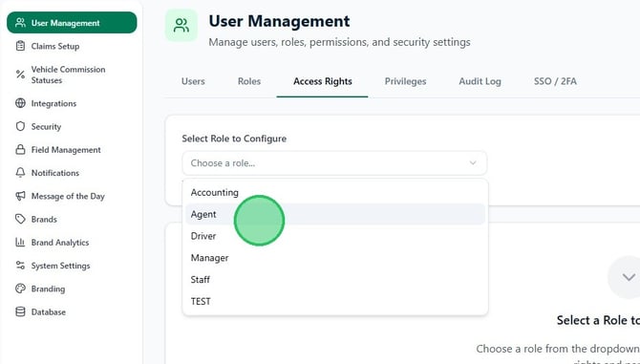Open the Security settings page
This screenshot has height=364, width=640.
pyautogui.click(x=72, y=126)
